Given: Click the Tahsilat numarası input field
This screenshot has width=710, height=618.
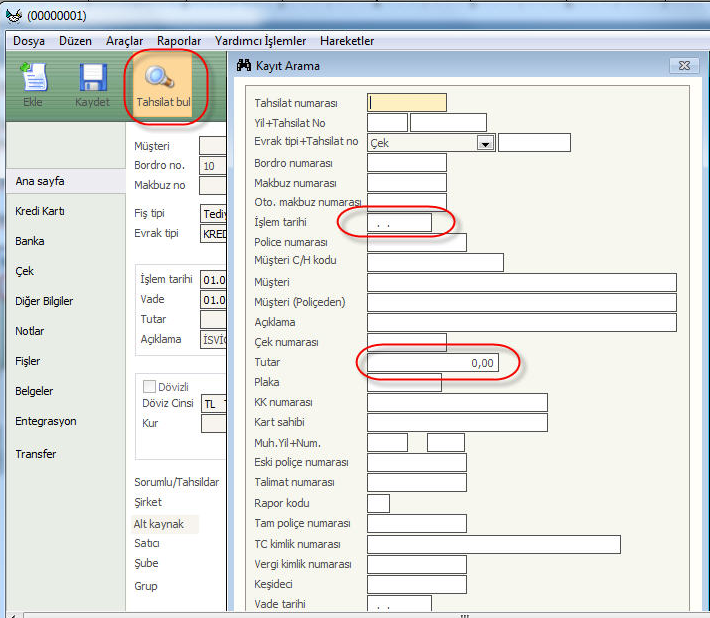Looking at the screenshot, I should [x=407, y=102].
